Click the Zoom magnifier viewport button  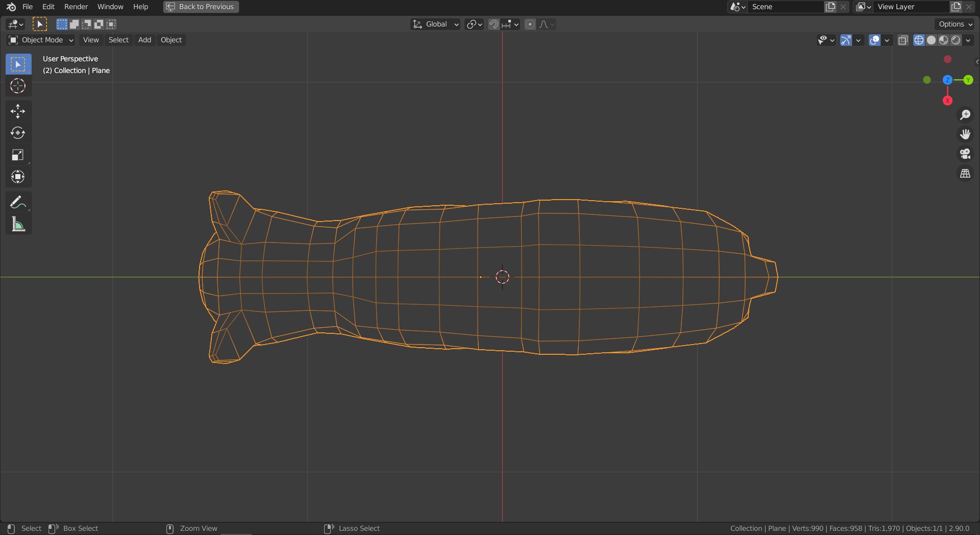click(x=965, y=115)
